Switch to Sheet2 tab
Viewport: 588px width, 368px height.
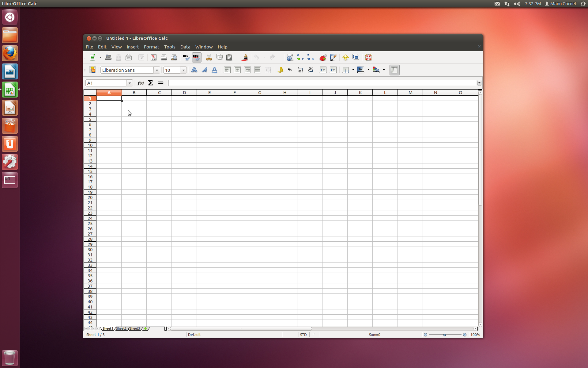[x=121, y=328]
